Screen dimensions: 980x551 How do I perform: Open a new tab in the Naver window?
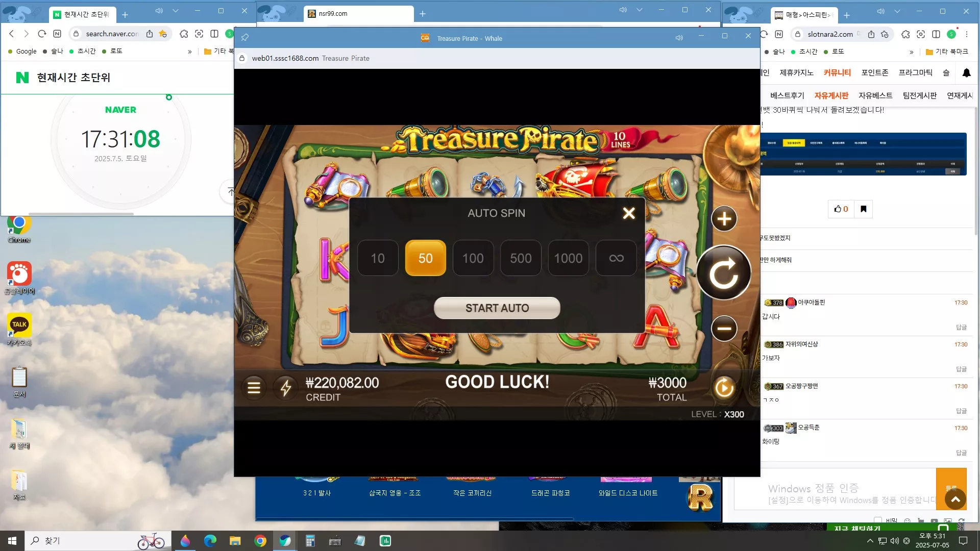(x=125, y=15)
